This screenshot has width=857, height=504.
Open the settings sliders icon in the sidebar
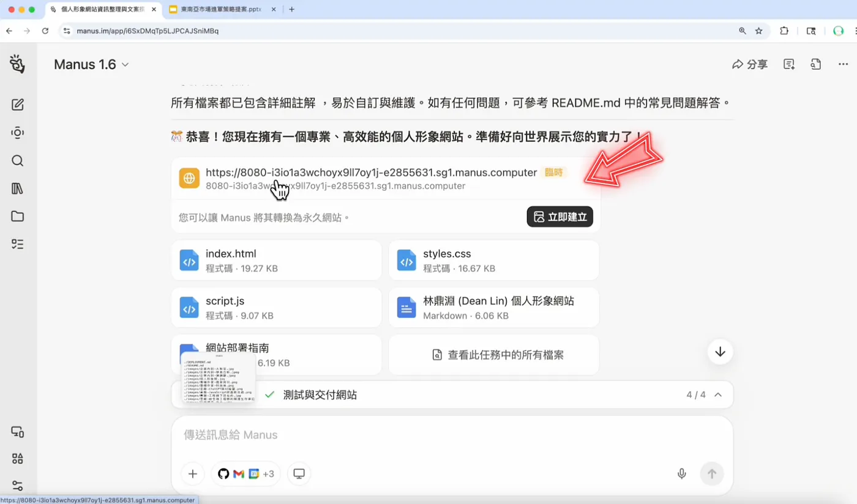(18, 486)
